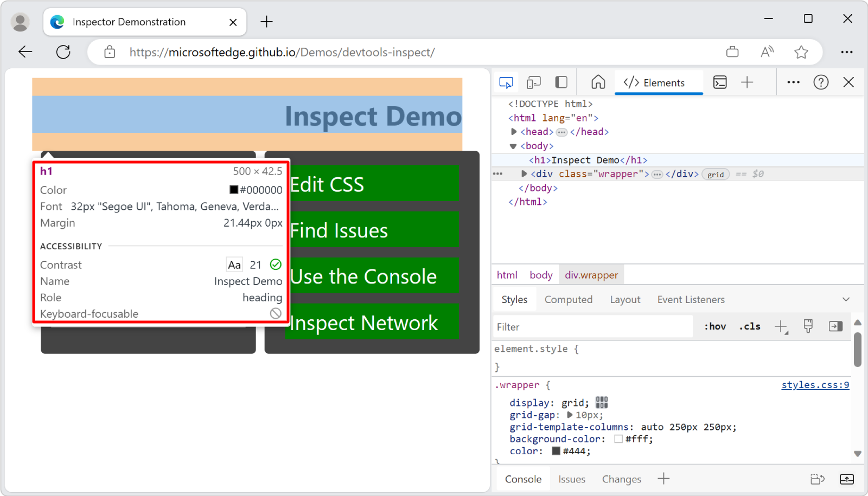
Task: Click the Styles filter field
Action: pyautogui.click(x=591, y=326)
